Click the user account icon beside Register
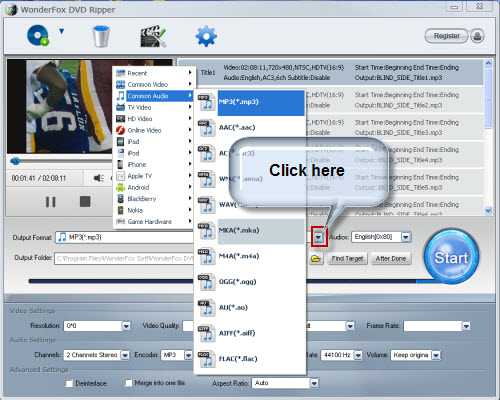The height and width of the screenshot is (400, 500). (477, 36)
